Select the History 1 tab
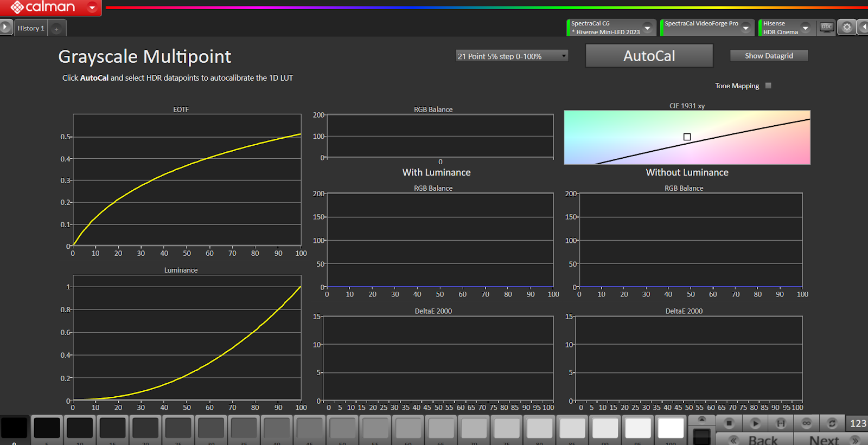Screen dimensions: 868x445 30,28
